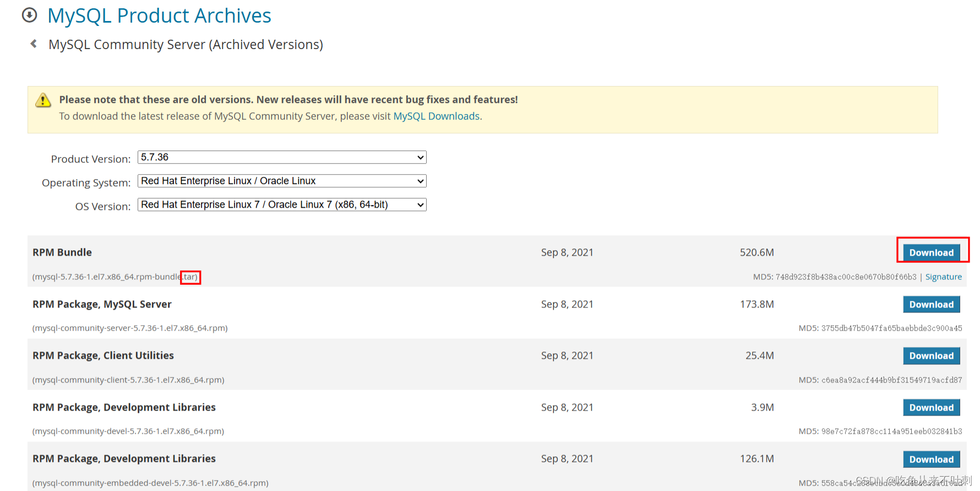Expand the OS Version dropdown

[282, 204]
